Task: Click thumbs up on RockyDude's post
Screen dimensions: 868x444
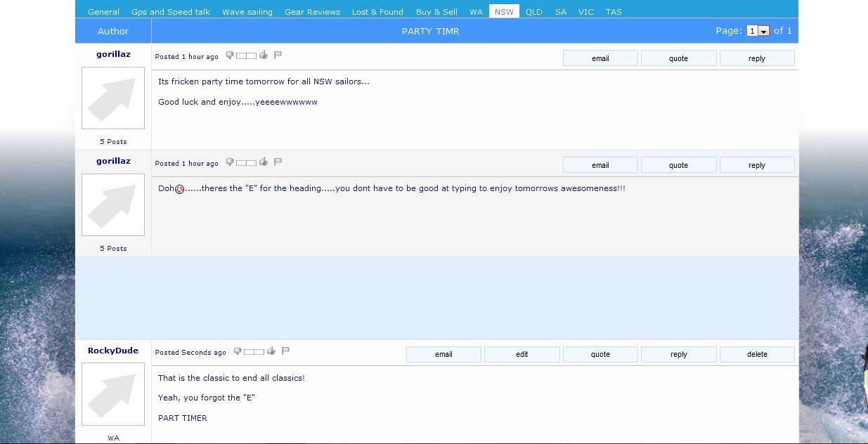Action: [x=271, y=351]
